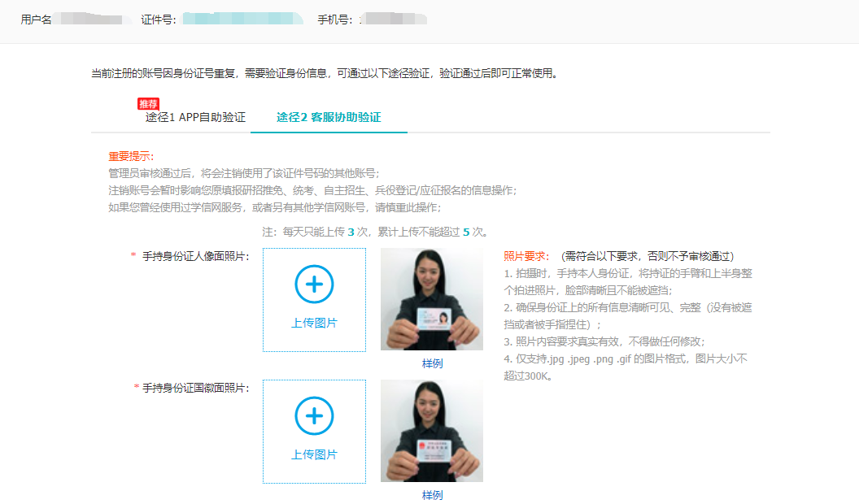859x504 pixels.
Task: Click 上传图片 text under 人像面 upload box
Action: point(314,323)
